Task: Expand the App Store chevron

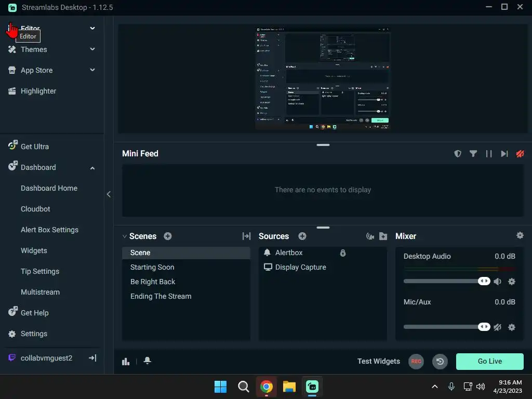Action: (92, 70)
